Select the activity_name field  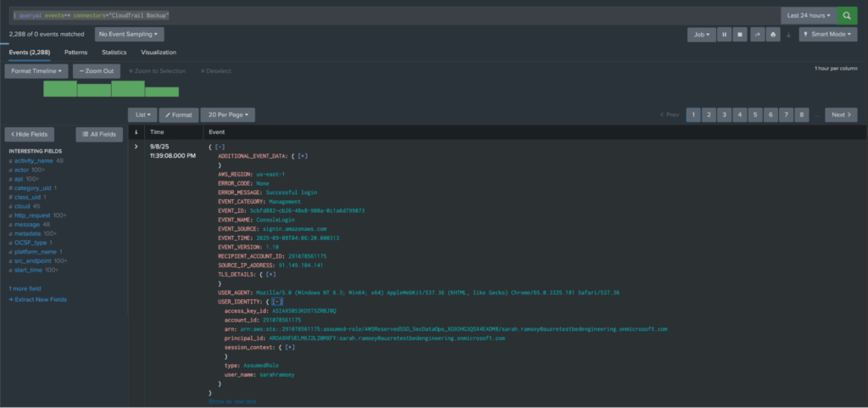[x=34, y=160]
